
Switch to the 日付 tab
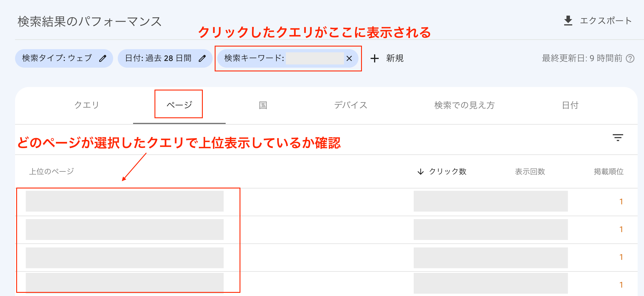(570, 105)
